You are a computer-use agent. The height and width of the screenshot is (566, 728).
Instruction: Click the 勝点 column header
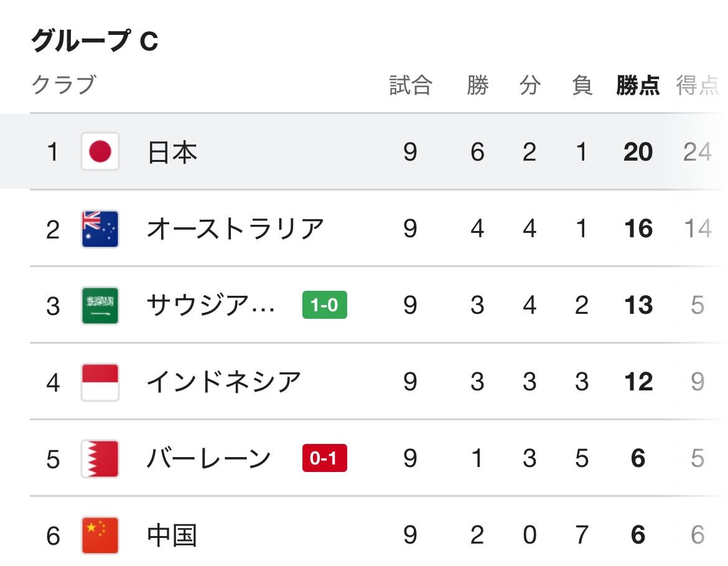tap(638, 85)
